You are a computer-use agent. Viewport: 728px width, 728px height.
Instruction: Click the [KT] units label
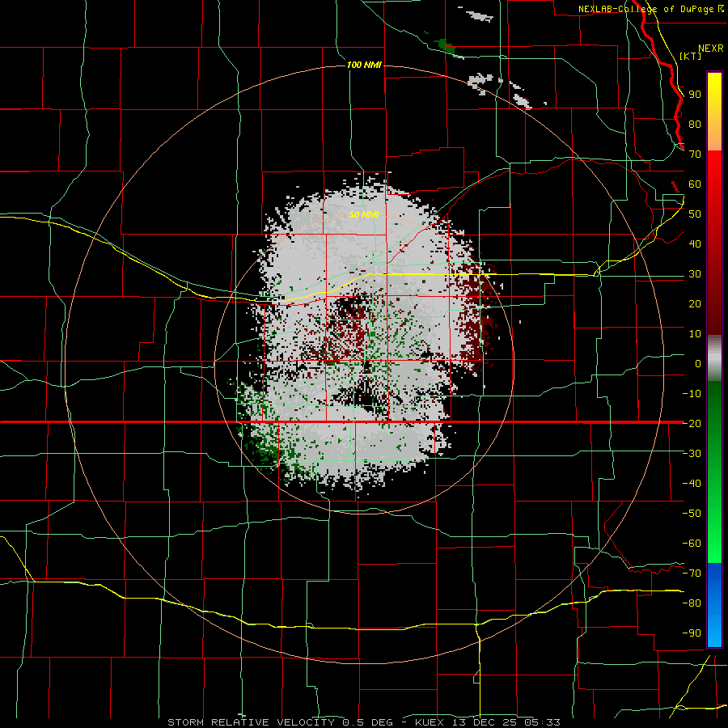click(x=691, y=56)
